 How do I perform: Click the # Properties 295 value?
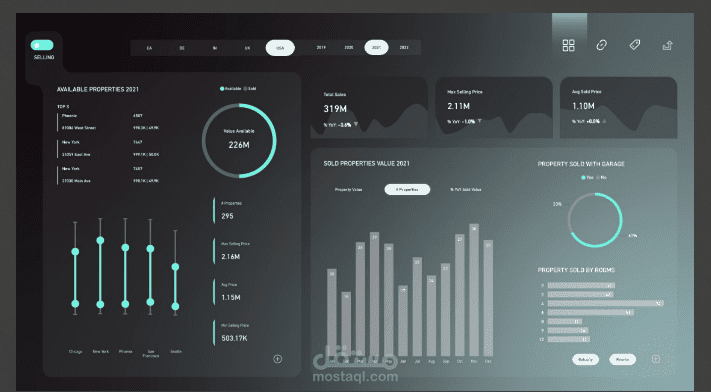228,216
